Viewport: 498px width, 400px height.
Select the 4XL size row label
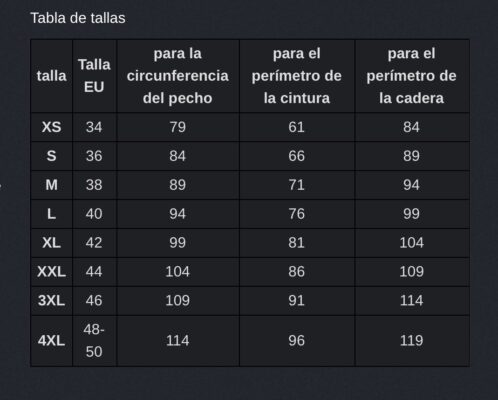(x=52, y=341)
